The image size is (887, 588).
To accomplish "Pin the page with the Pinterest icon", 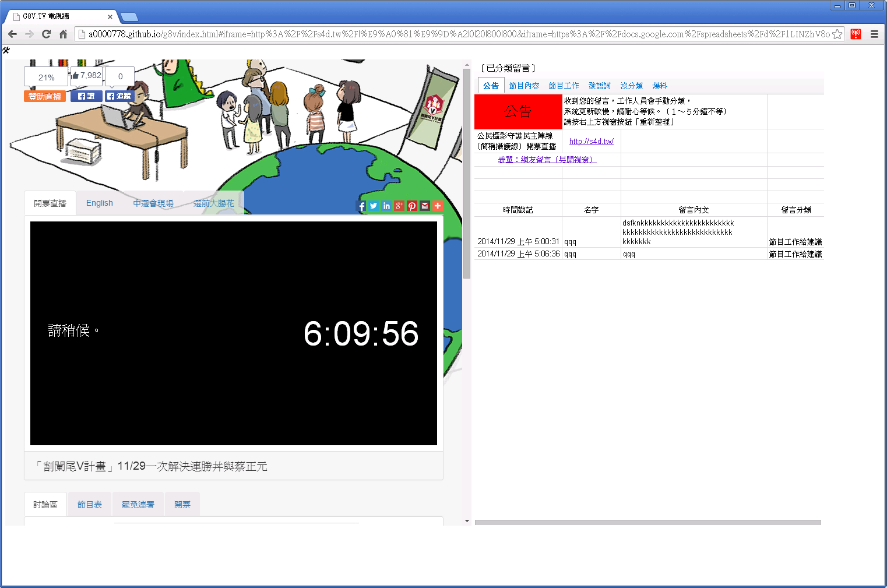I will [412, 206].
